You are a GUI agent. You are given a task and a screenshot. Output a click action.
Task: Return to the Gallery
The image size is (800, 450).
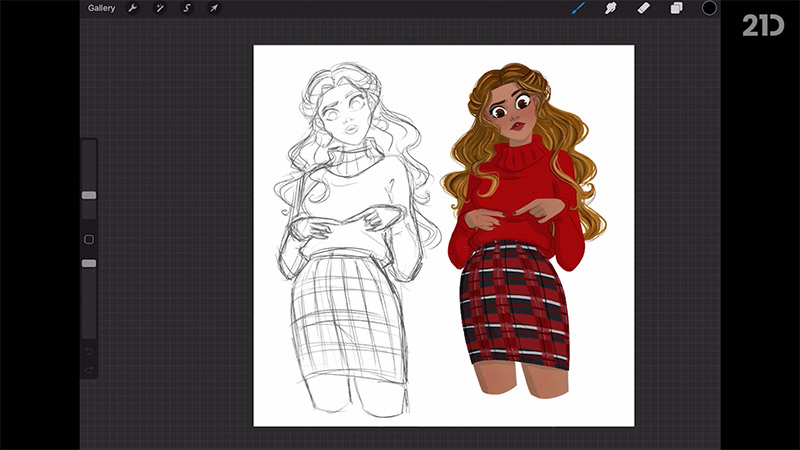[x=101, y=8]
